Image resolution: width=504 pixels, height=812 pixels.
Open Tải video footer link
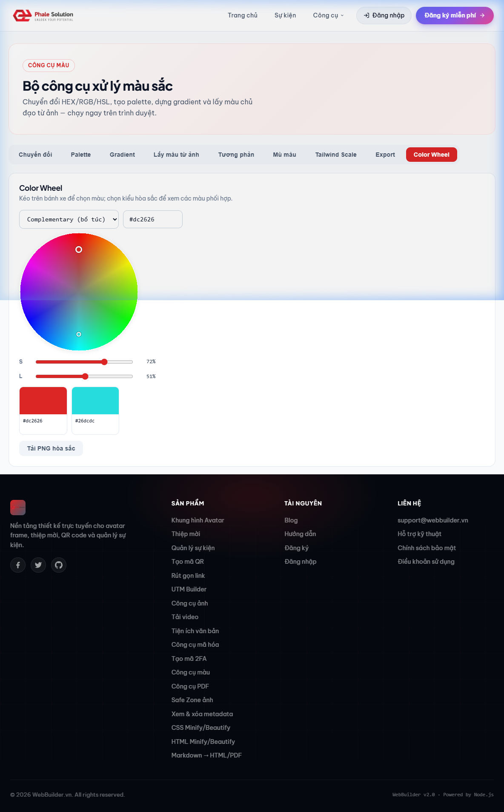(x=185, y=617)
